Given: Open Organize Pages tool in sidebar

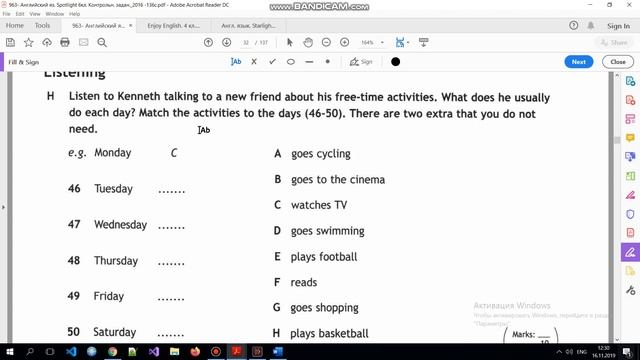Looking at the screenshot, I should pos(630,119).
